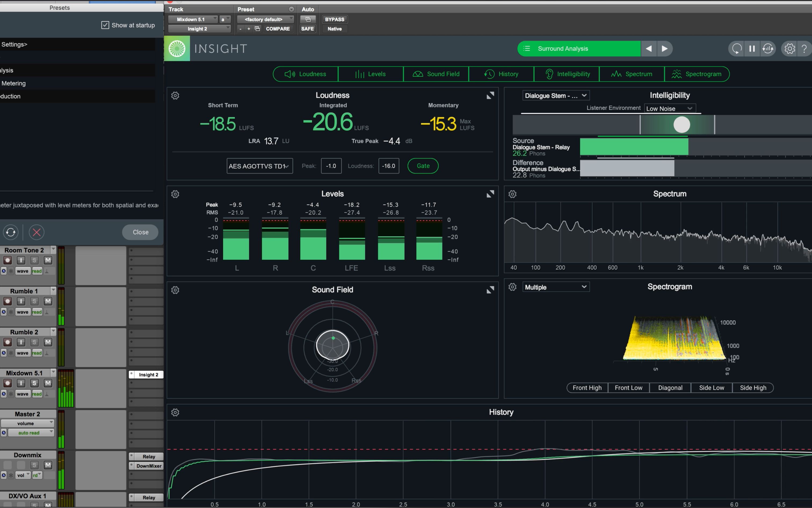Screen dimensions: 812x508
Task: Click the Loudness target value field
Action: 389,166
